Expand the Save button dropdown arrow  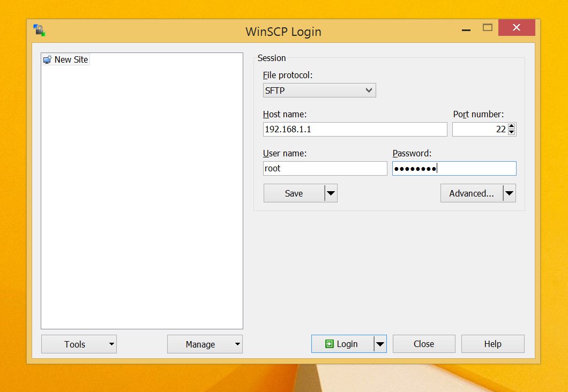tap(331, 193)
